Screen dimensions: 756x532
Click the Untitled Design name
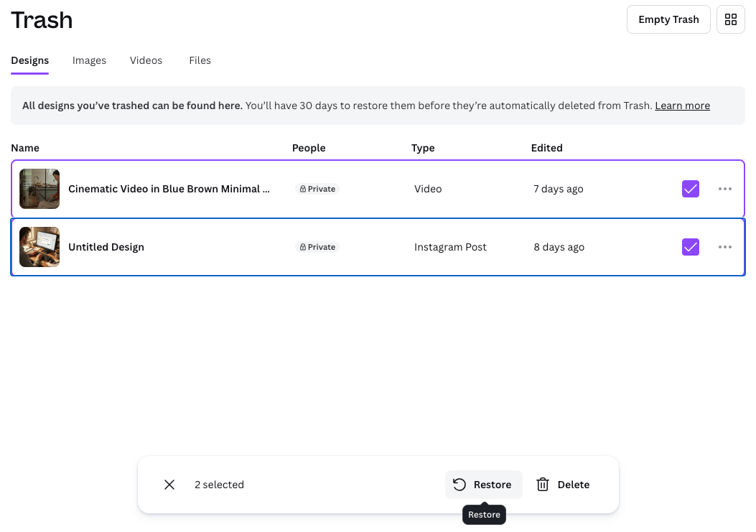[106, 247]
